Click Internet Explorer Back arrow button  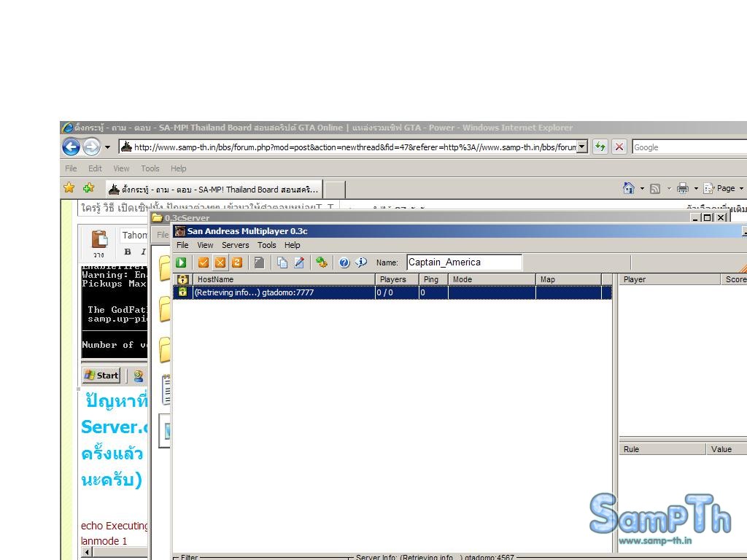coord(71,147)
